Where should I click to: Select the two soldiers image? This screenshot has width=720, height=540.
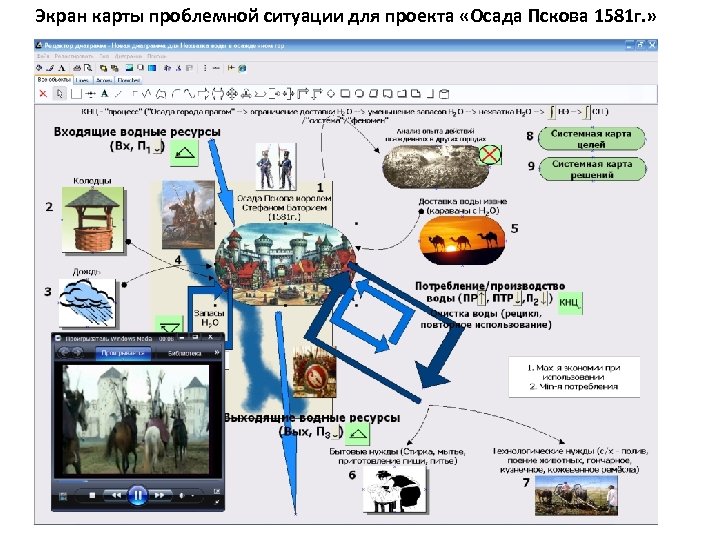coord(276,166)
